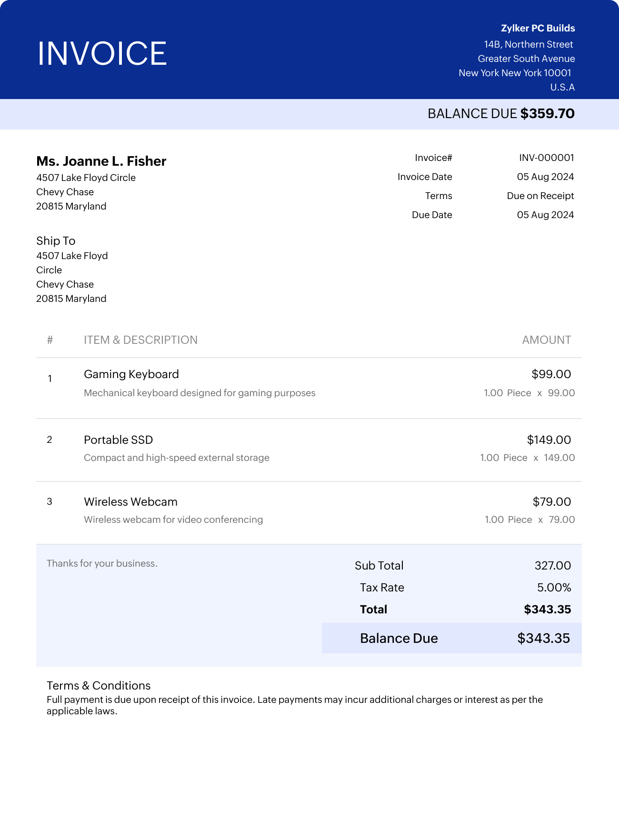This screenshot has width=619, height=840.
Task: Click the Sub Total value 327.00
Action: click(x=552, y=566)
